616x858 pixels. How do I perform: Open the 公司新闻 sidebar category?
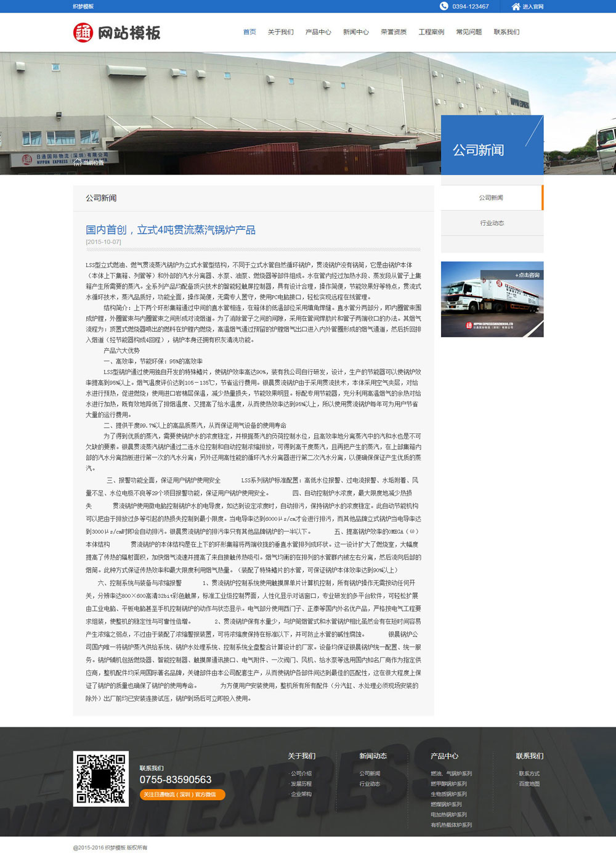click(491, 198)
